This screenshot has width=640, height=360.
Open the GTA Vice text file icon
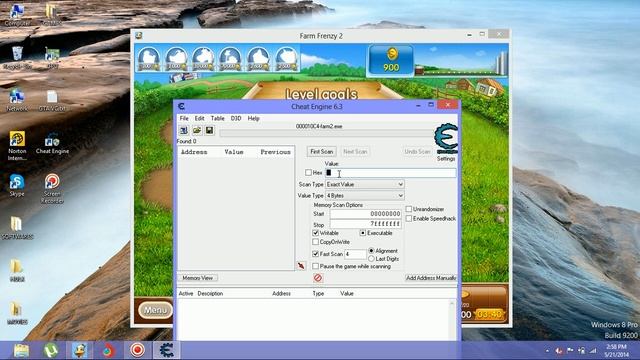coord(52,101)
